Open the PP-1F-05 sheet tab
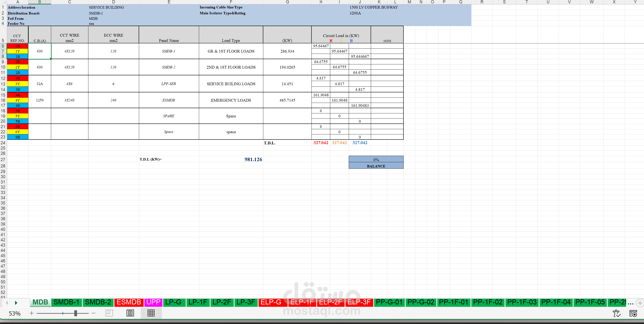 (590, 302)
